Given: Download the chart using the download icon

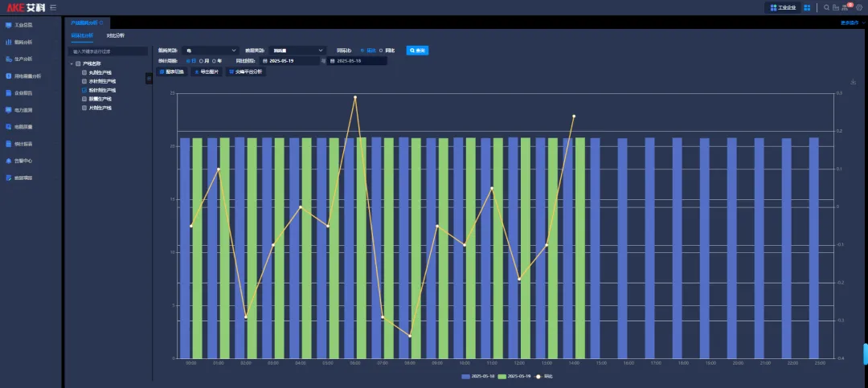Looking at the screenshot, I should pyautogui.click(x=854, y=81).
